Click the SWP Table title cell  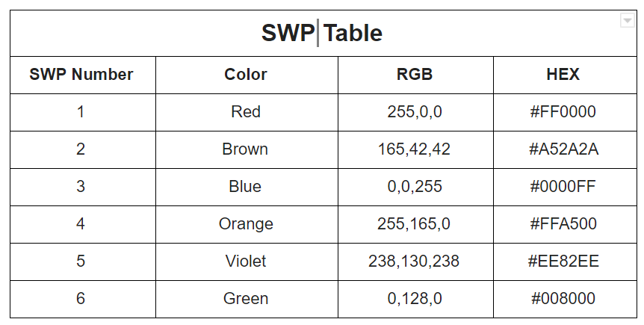pyautogui.click(x=323, y=34)
